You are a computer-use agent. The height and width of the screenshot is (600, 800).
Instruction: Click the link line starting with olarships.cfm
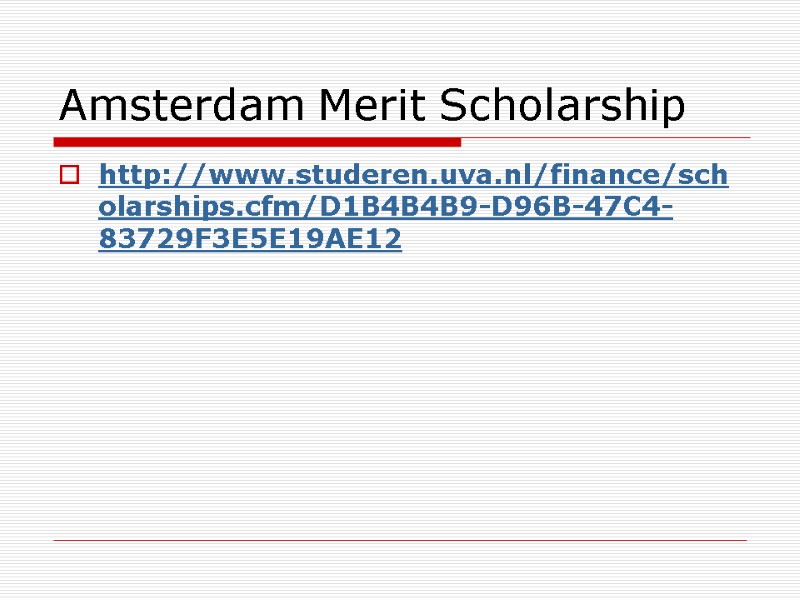(x=385, y=208)
